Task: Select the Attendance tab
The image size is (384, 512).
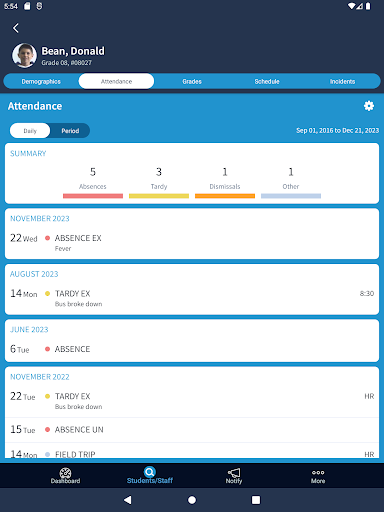Action: coord(116,81)
